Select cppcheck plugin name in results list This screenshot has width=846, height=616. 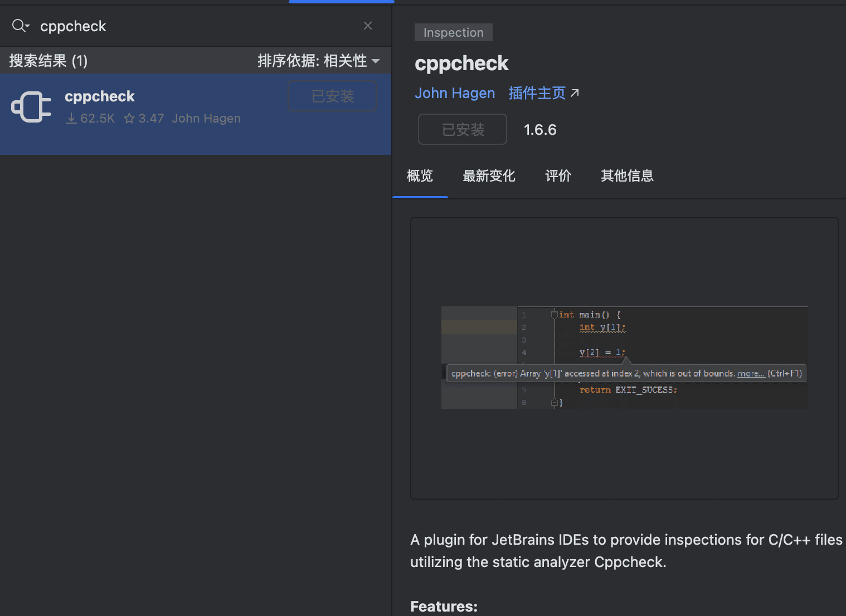pyautogui.click(x=99, y=96)
